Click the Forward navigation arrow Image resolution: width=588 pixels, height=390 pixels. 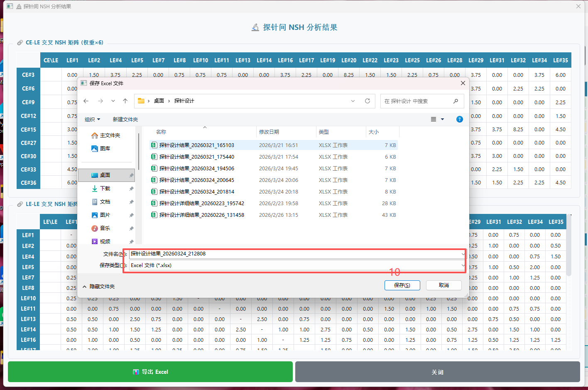tap(100, 101)
